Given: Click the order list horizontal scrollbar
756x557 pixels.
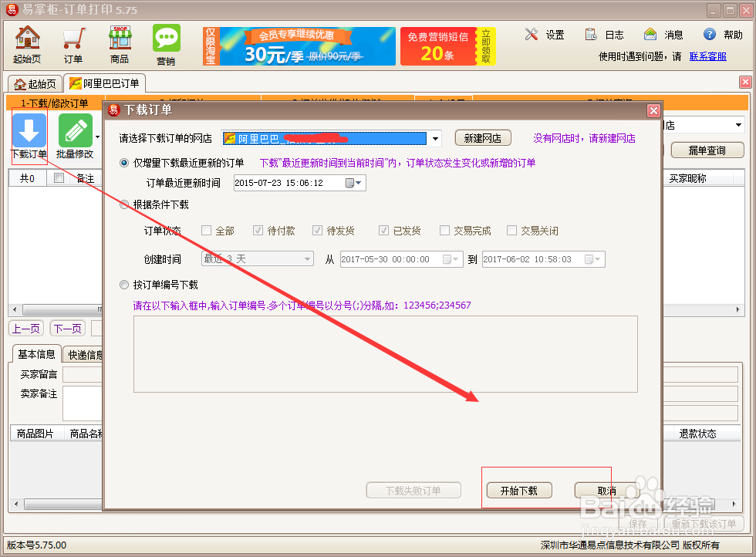Looking at the screenshot, I should click(x=62, y=309).
